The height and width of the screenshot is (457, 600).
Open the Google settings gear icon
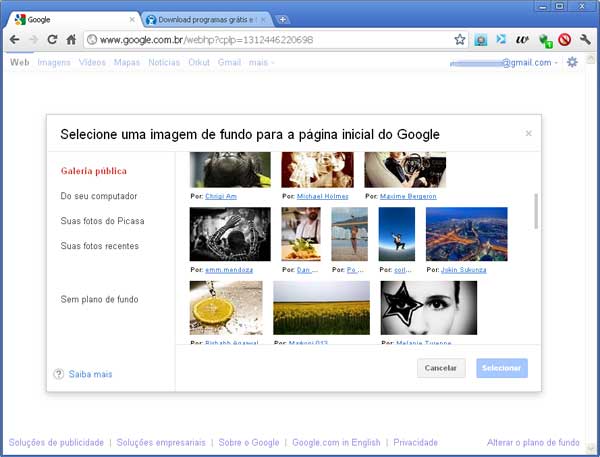click(572, 62)
